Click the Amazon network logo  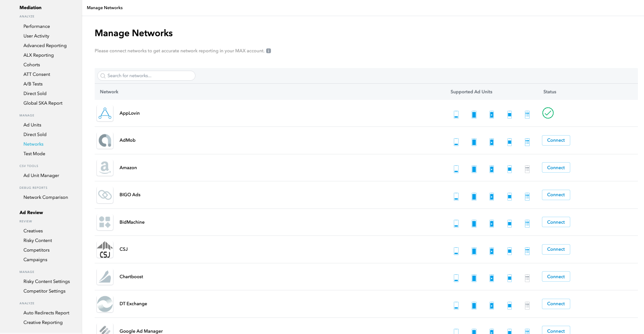pyautogui.click(x=105, y=167)
